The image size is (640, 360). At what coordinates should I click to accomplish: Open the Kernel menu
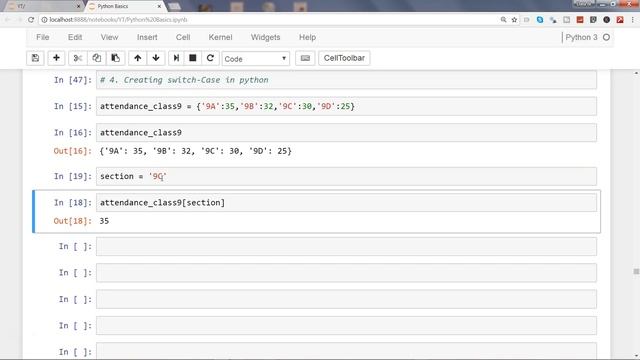pos(220,37)
